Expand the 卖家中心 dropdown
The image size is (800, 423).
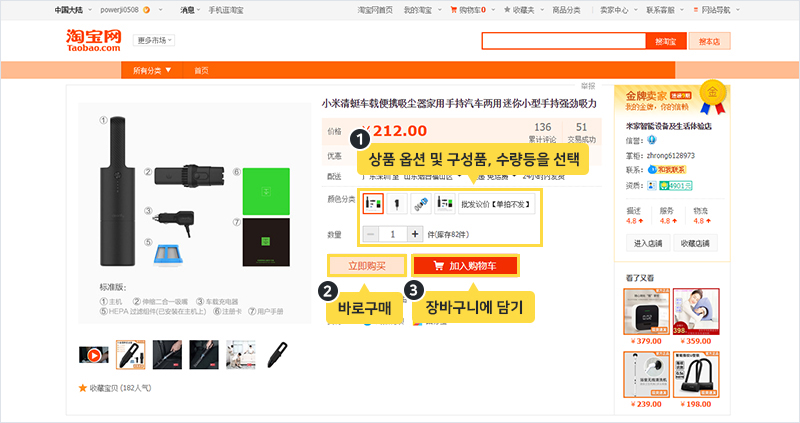click(618, 10)
